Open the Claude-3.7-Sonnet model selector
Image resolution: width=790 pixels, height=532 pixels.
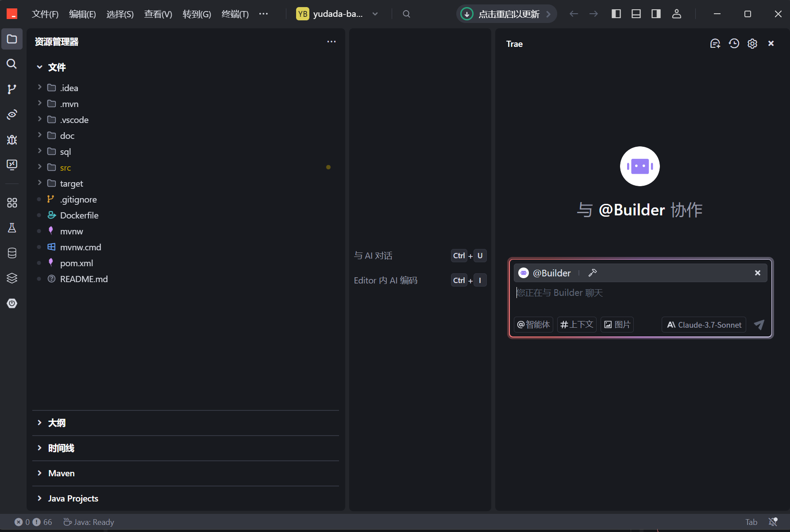tap(703, 325)
